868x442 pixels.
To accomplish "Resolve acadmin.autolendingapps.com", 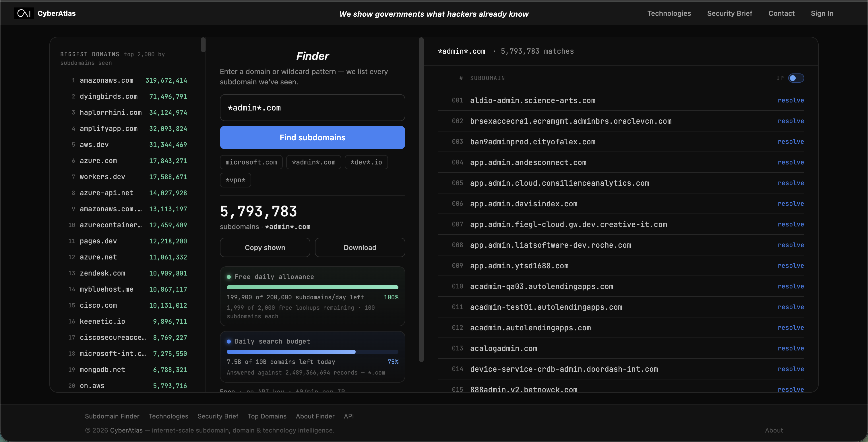I will [x=790, y=328].
